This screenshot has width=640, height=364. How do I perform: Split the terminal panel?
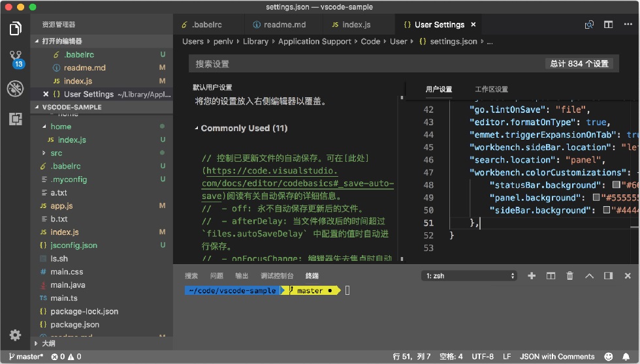pyautogui.click(x=551, y=276)
